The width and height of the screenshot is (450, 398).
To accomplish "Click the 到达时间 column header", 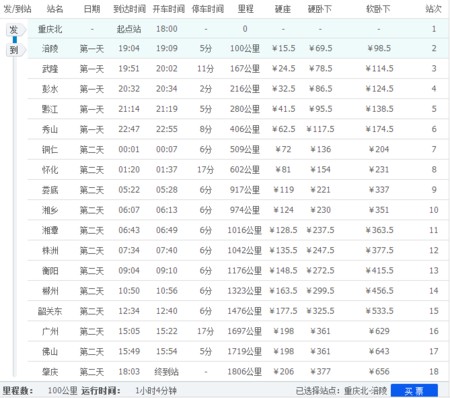I will coord(129,9).
